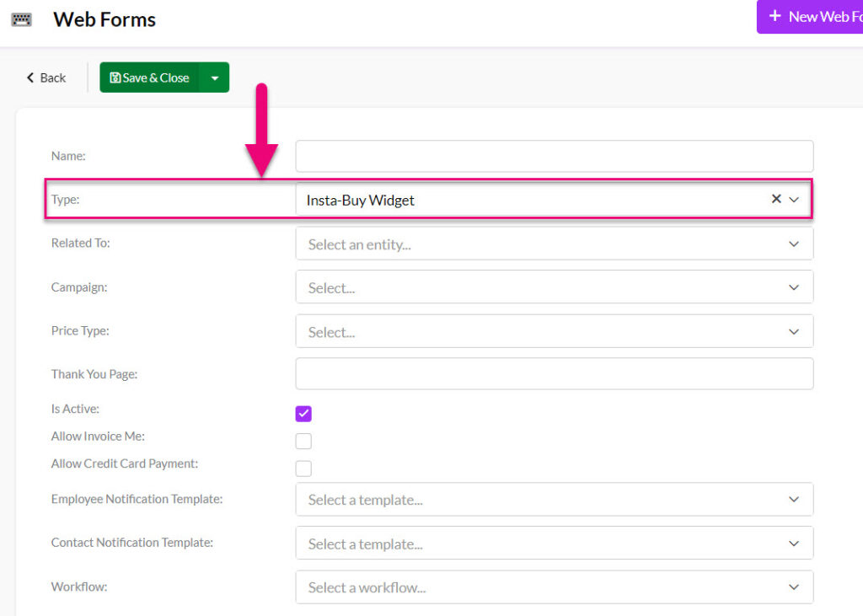The height and width of the screenshot is (616, 863).
Task: Open the Save & Close split arrow
Action: pyautogui.click(x=215, y=78)
